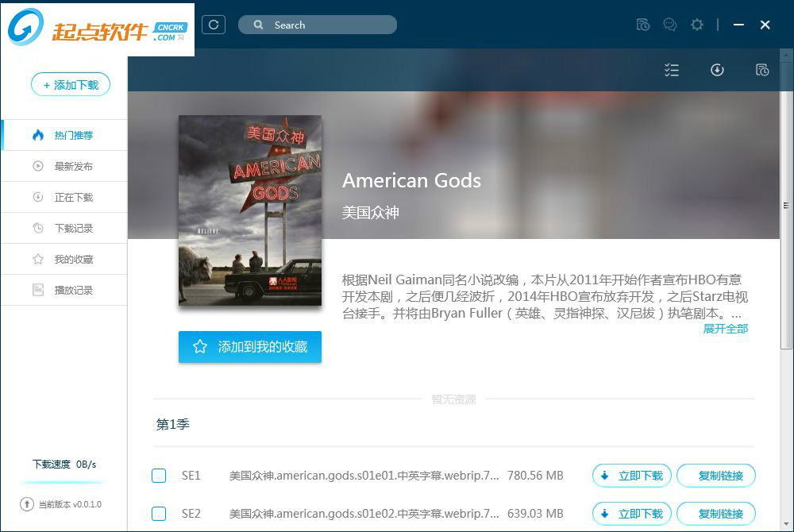Viewport: 794px width, 532px height.
Task: Click the 下载速度 0B/s indicator
Action: (64, 465)
